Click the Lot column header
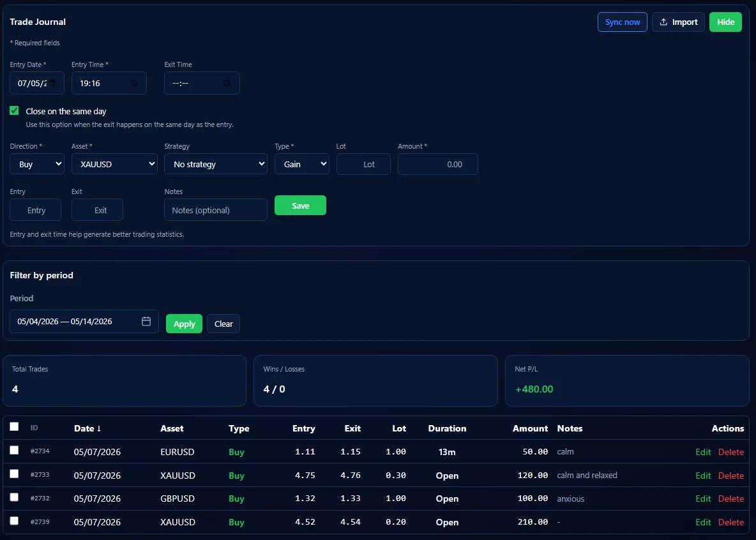This screenshot has width=756, height=540. pos(398,428)
